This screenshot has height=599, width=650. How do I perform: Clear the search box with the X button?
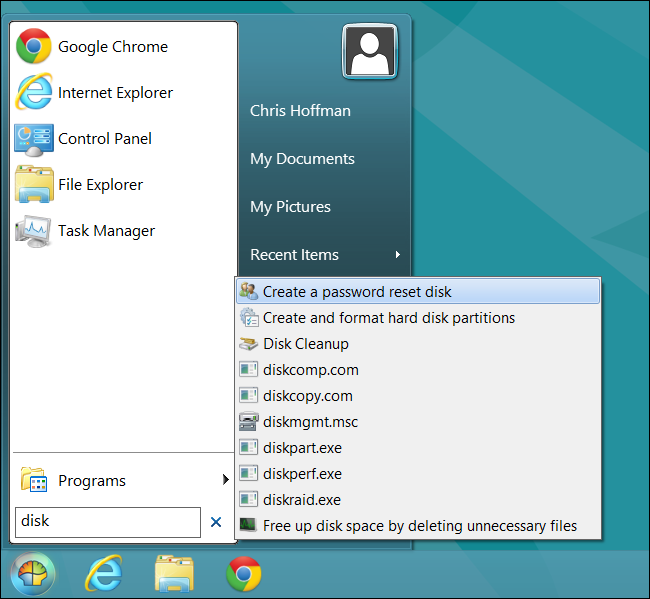pos(216,522)
